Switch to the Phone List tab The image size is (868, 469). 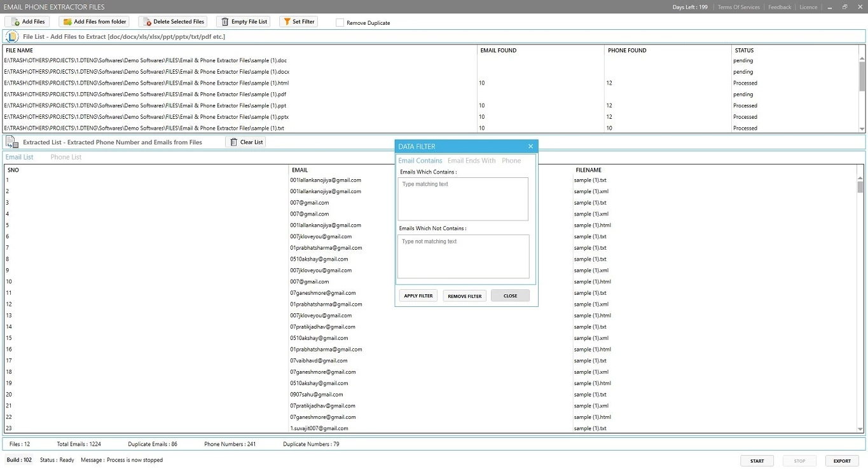[x=66, y=157]
